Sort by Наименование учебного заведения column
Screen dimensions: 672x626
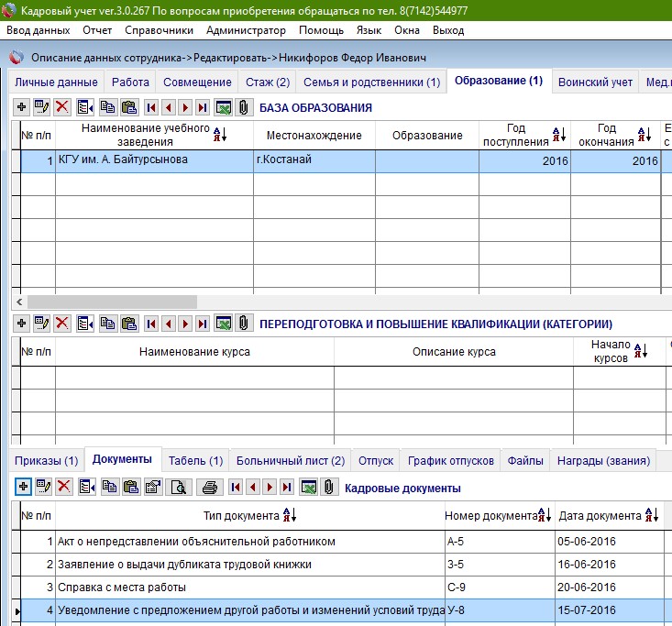(x=220, y=136)
